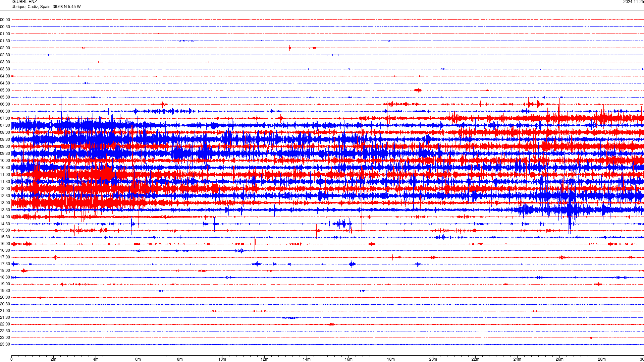The height and width of the screenshot is (362, 644).
Task: Select the 13:30 row time label
Action: pyautogui.click(x=5, y=210)
